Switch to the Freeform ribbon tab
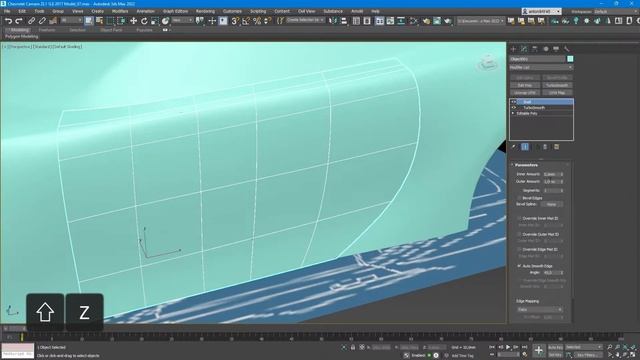Screen dimensions: 640x360 click(x=47, y=30)
